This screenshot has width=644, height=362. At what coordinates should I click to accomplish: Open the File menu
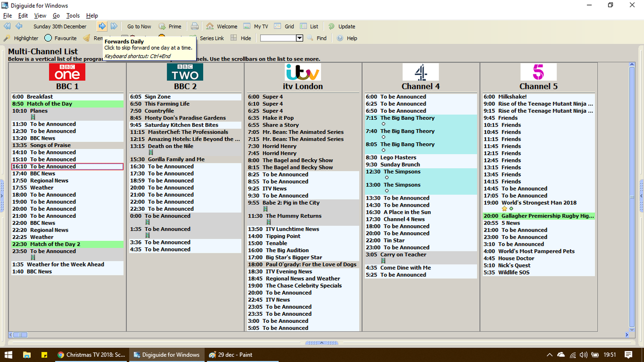click(8, 16)
